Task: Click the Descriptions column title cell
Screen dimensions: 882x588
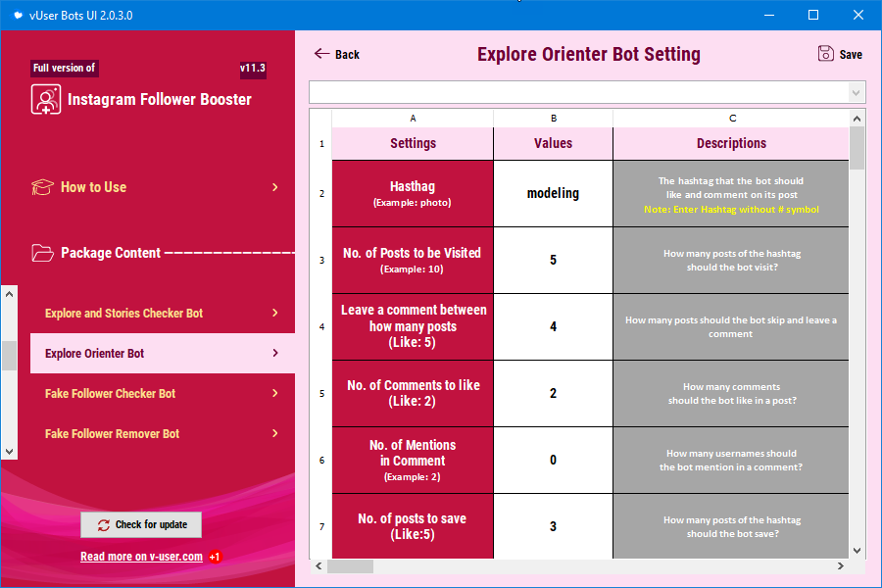Action: click(731, 143)
